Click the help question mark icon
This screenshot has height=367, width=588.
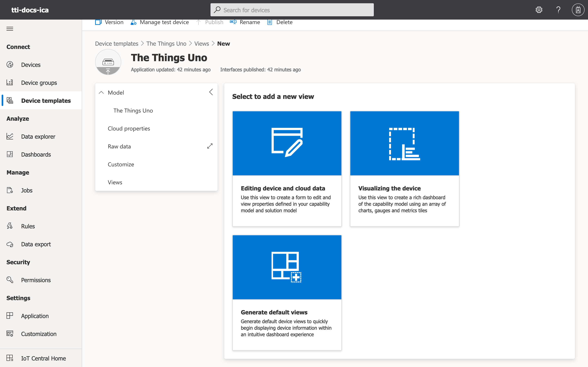[558, 10]
